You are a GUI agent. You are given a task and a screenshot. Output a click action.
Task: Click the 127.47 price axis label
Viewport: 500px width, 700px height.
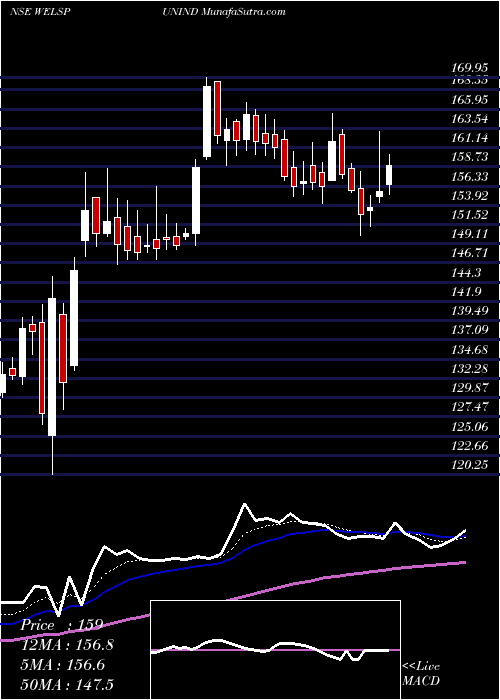(x=469, y=407)
